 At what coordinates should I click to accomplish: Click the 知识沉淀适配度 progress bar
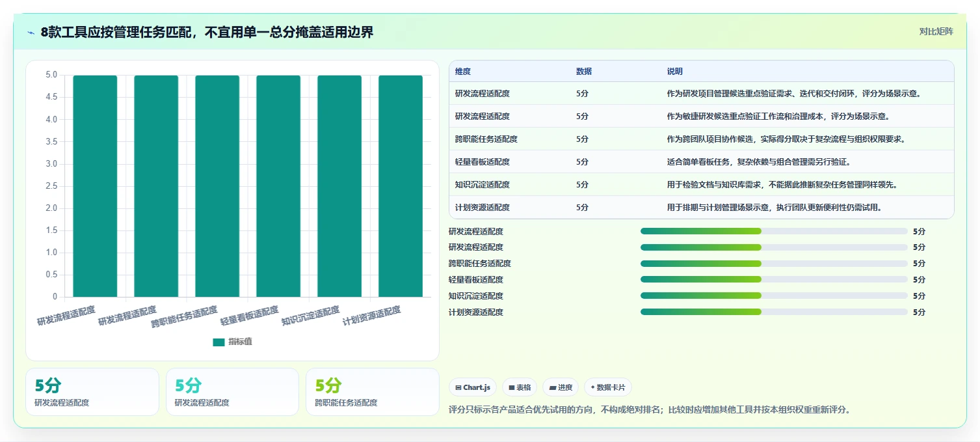(774, 296)
